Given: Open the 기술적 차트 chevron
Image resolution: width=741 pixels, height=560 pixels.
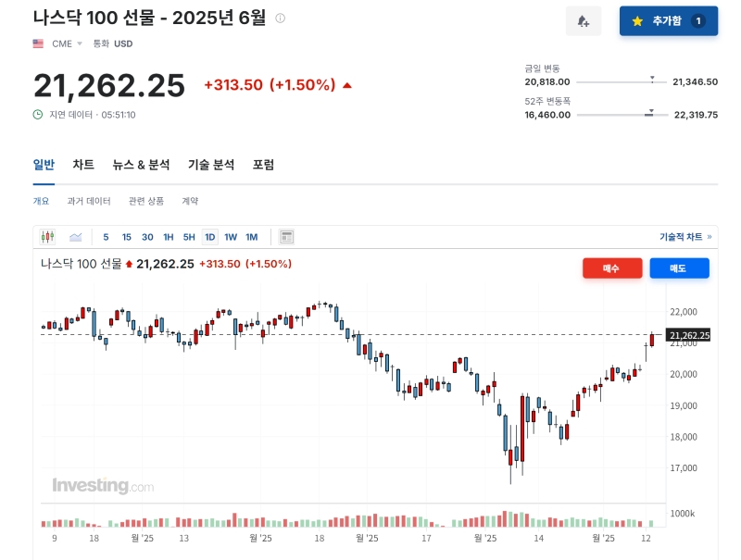Looking at the screenshot, I should 710,236.
